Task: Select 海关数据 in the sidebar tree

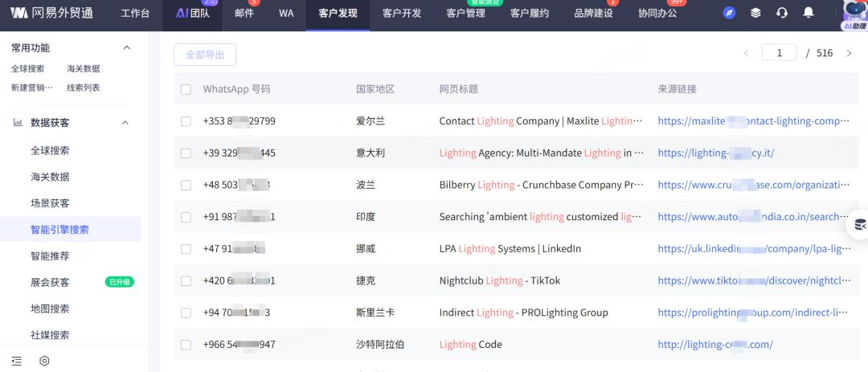Action: click(50, 177)
